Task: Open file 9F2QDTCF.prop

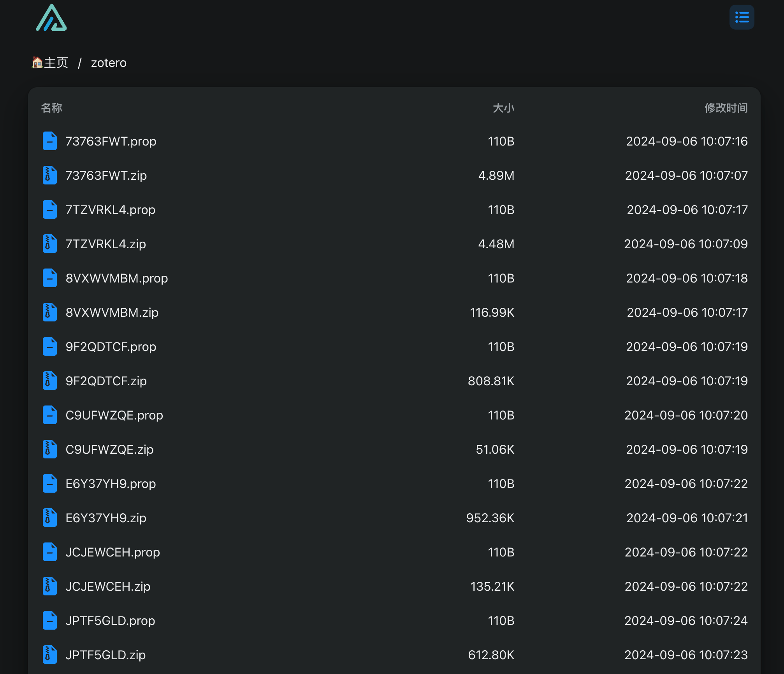Action: pyautogui.click(x=111, y=347)
